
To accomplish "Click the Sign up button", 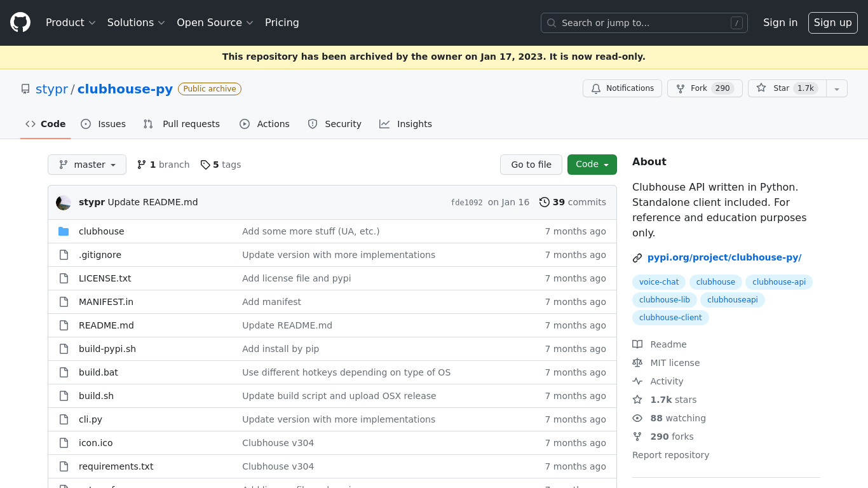I will click(833, 22).
